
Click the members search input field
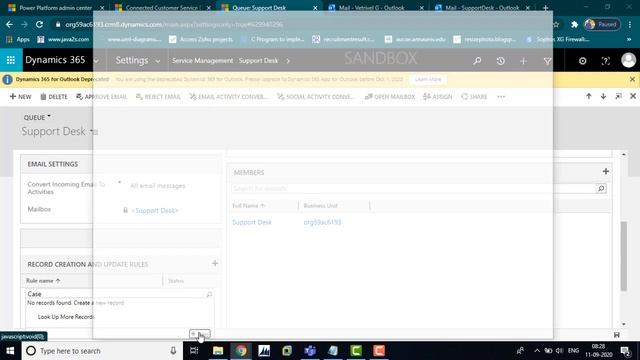(414, 189)
